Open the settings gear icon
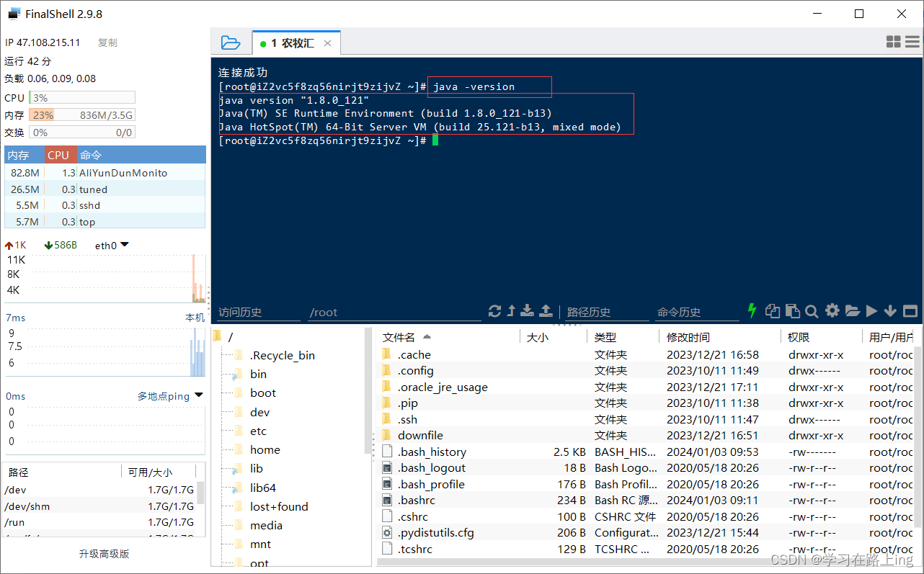 click(x=832, y=310)
